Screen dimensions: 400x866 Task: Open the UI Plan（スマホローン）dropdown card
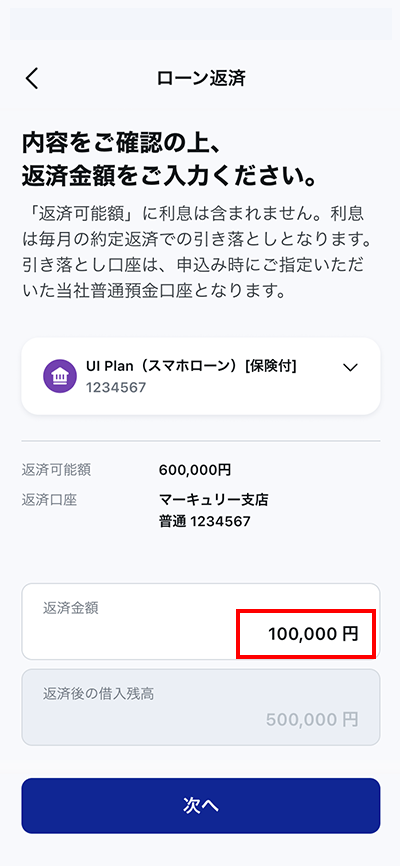click(x=201, y=376)
